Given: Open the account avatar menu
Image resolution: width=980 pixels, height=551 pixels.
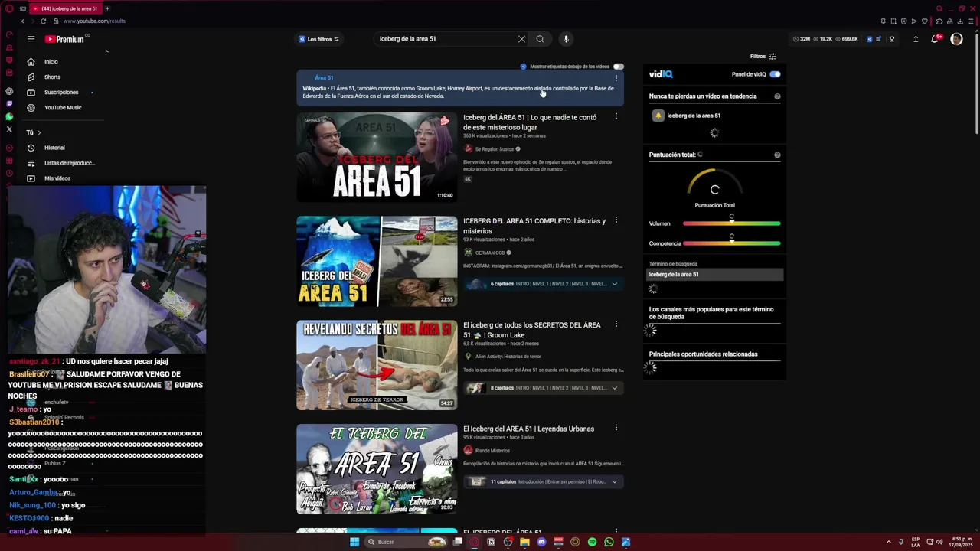Looking at the screenshot, I should click(956, 39).
